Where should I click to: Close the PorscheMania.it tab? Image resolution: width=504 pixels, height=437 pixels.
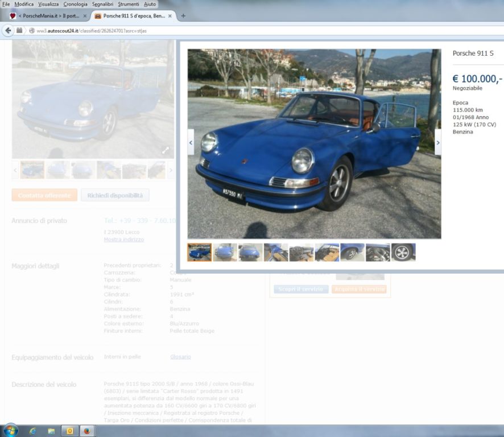pos(85,16)
